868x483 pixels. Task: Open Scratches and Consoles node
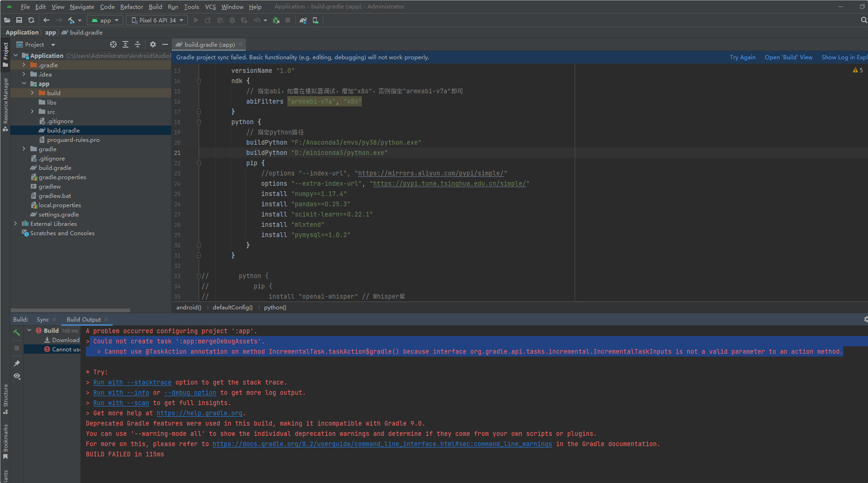pos(62,233)
